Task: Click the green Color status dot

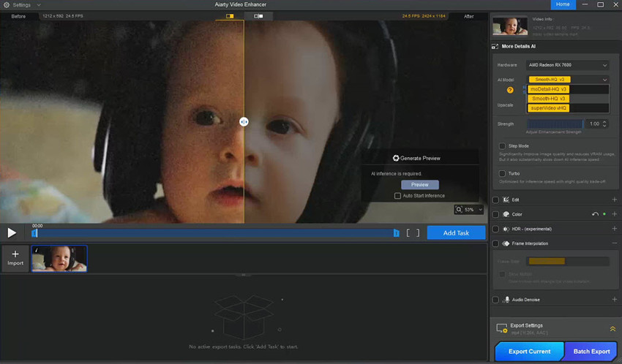Action: pos(604,214)
